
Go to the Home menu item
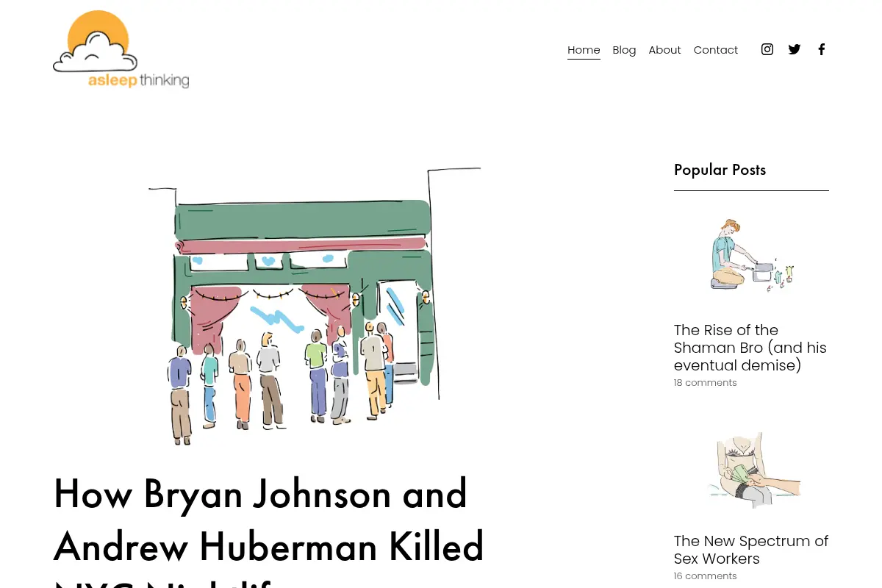584,50
